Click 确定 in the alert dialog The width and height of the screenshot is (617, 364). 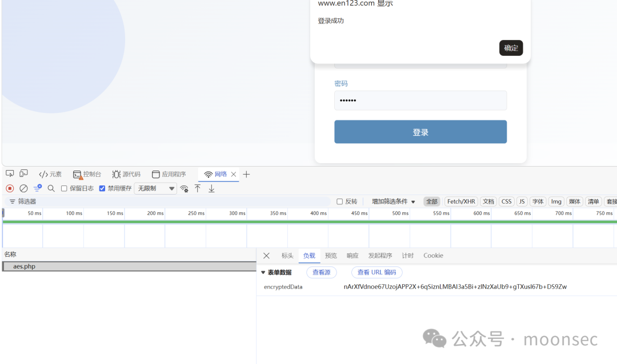point(511,48)
